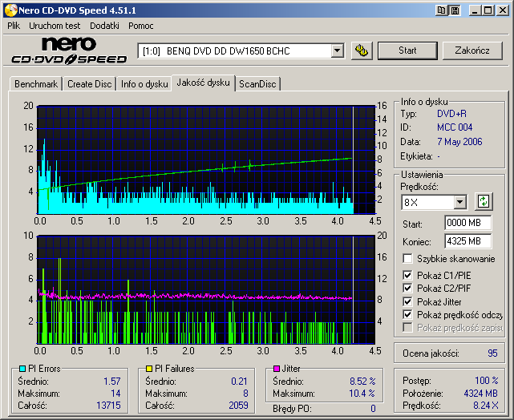Enable Szybkie skanowanie checkbox
Image resolution: width=514 pixels, height=420 pixels.
click(x=407, y=258)
